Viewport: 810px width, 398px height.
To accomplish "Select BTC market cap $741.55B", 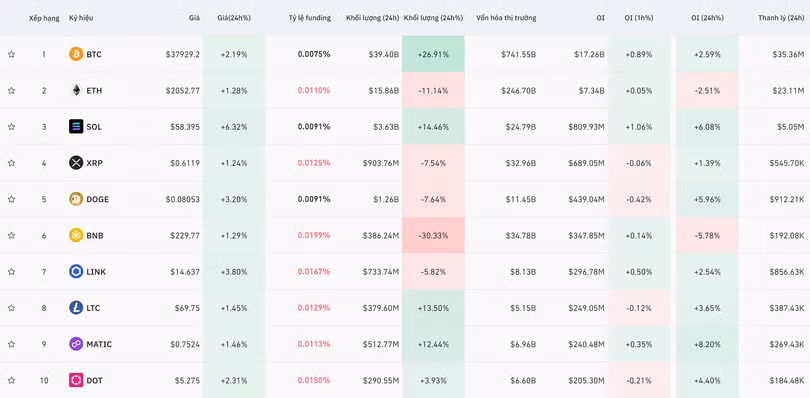I will tap(519, 54).
